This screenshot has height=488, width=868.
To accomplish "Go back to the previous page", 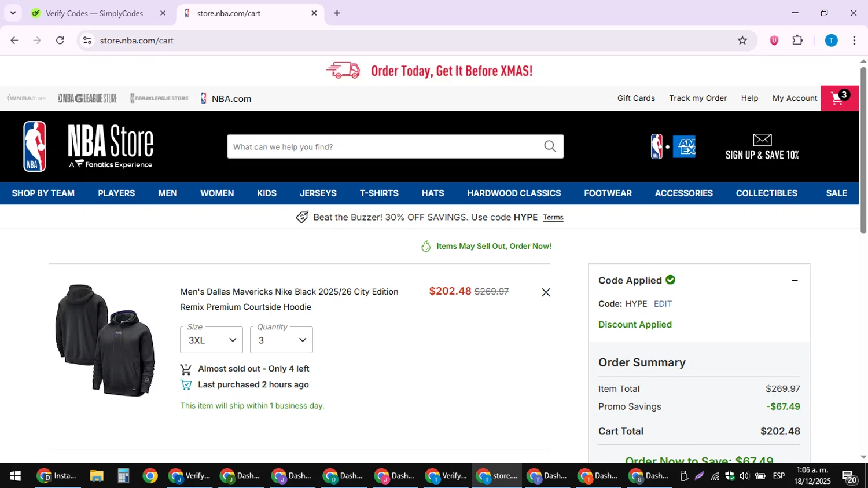I will tap(14, 41).
